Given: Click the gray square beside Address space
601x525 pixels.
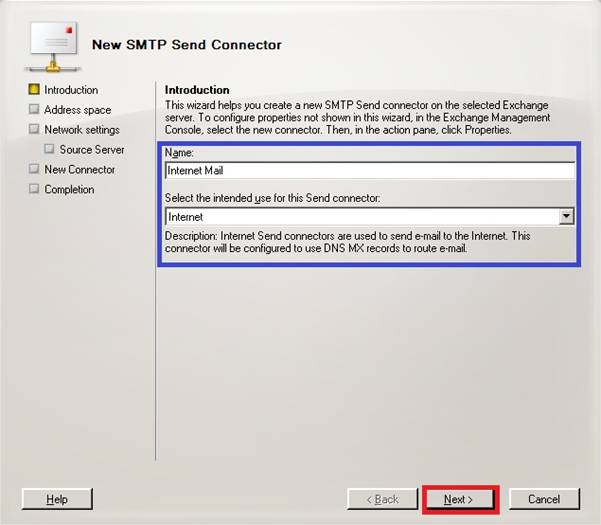Looking at the screenshot, I should click(x=34, y=110).
